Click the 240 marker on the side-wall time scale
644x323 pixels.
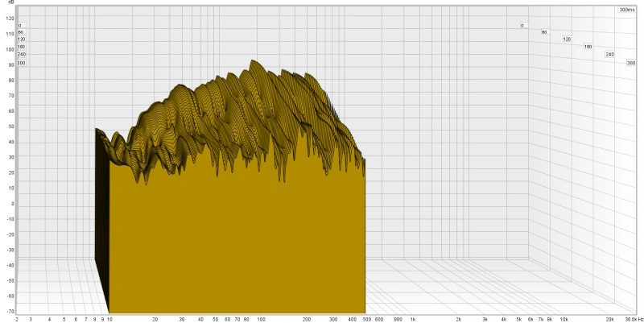pyautogui.click(x=609, y=54)
